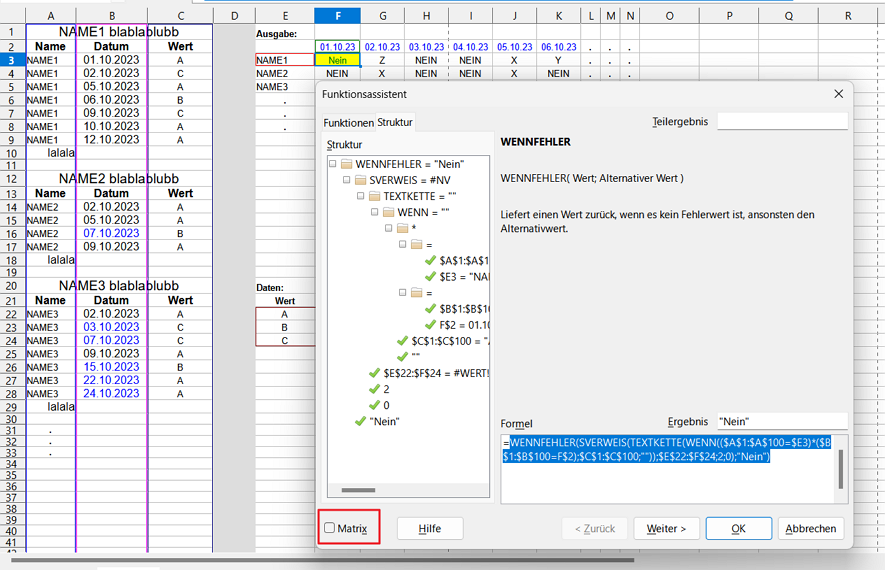Cancel the dialog with Abbrechen

(810, 529)
